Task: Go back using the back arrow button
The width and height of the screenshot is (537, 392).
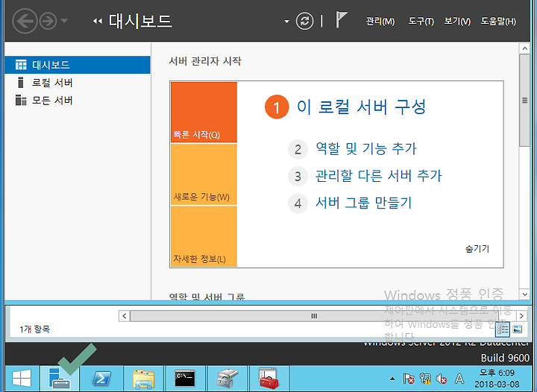Action: pyautogui.click(x=25, y=21)
